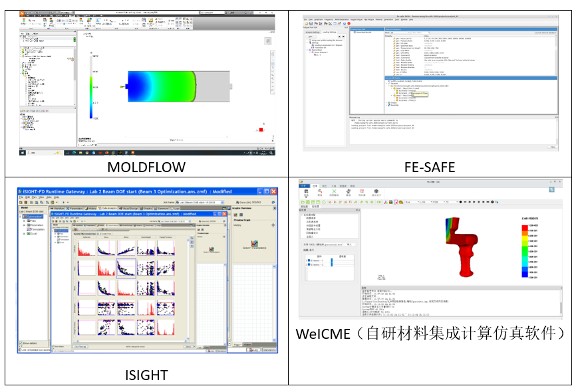The width and height of the screenshot is (586, 392).
Task: Toggle Element-1 checkbox in WeICME
Action: pyautogui.click(x=309, y=260)
